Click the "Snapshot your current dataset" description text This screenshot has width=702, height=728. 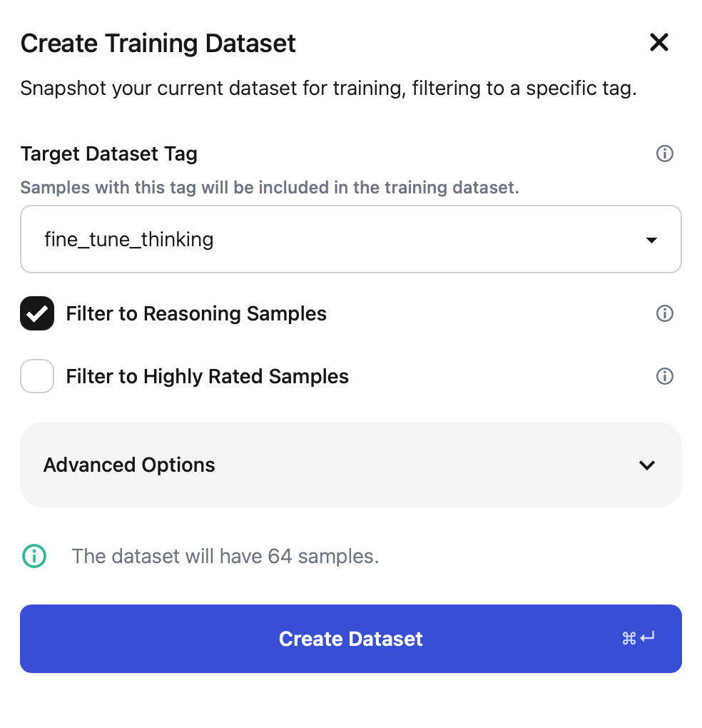click(328, 89)
